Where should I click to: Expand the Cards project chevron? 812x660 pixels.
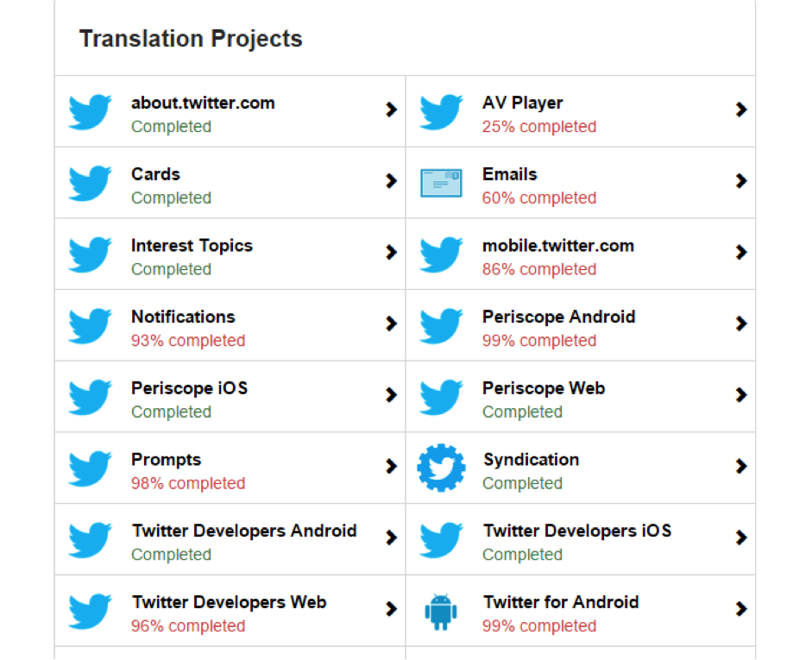[x=392, y=180]
